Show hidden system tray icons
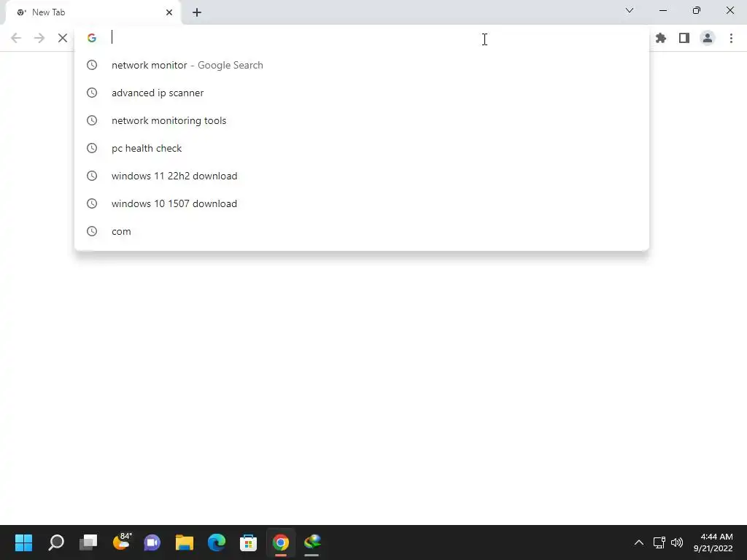Screen dimensions: 747x560 pyautogui.click(x=639, y=542)
